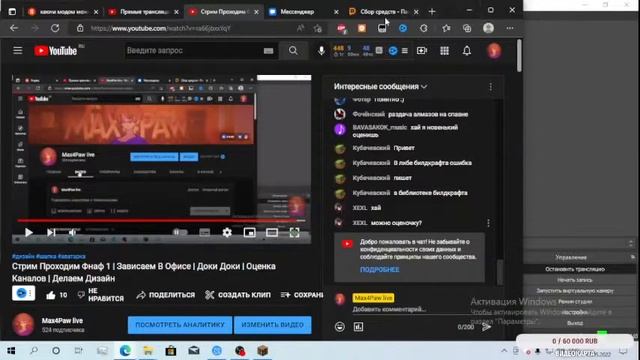Image resolution: width=640 pixels, height=360 pixels.
Task: Click the НЕ НРАВИТСЯ dislike button
Action: (x=100, y=295)
